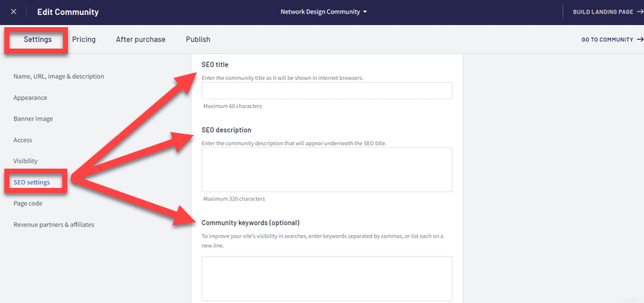644x303 pixels.
Task: Switch to the Settings tab
Action: point(37,39)
